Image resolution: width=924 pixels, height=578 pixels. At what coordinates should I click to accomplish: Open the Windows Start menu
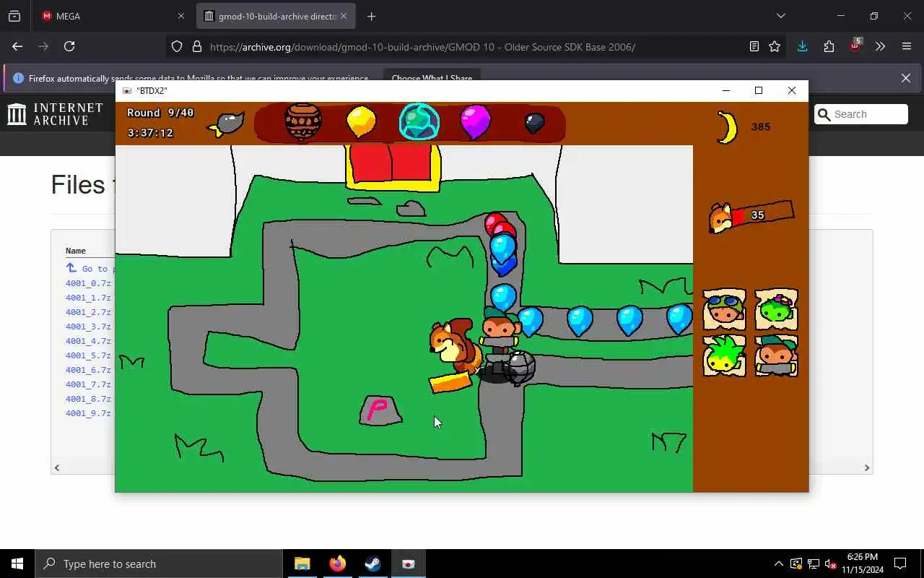tap(17, 564)
